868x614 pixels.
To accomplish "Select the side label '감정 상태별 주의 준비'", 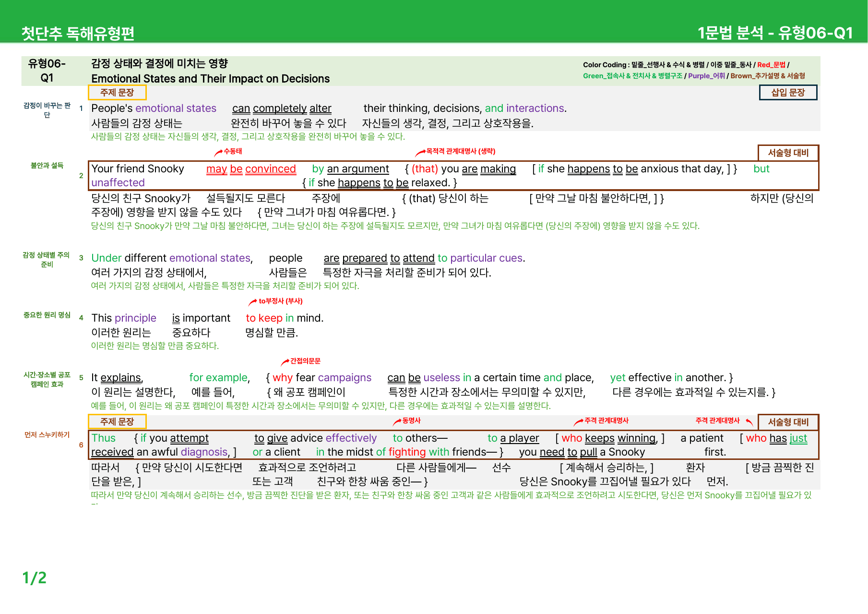I will [x=47, y=260].
